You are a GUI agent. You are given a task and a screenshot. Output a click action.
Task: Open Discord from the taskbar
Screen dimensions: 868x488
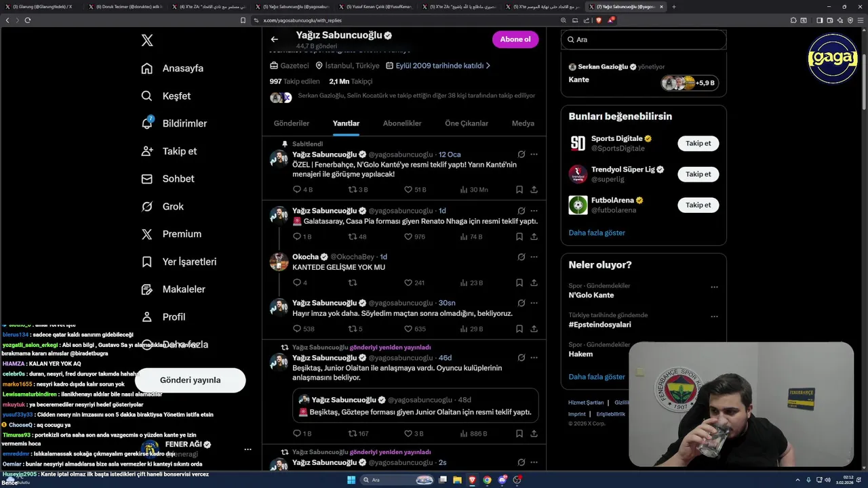coord(502,480)
